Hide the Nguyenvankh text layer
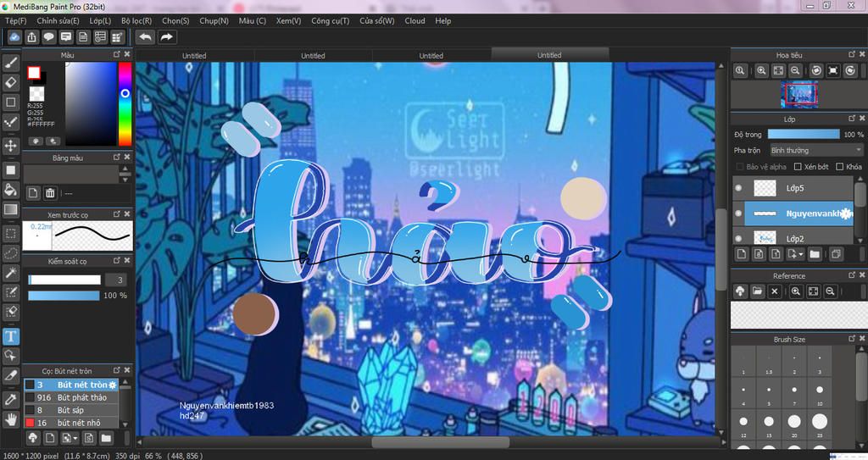Screen dimensions: 868x460 (x=738, y=213)
